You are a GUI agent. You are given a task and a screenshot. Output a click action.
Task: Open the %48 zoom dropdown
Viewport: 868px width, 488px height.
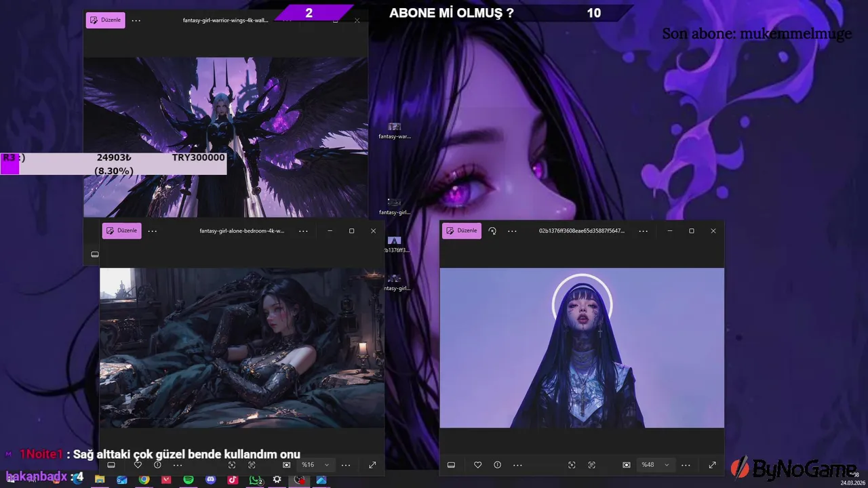coord(655,465)
